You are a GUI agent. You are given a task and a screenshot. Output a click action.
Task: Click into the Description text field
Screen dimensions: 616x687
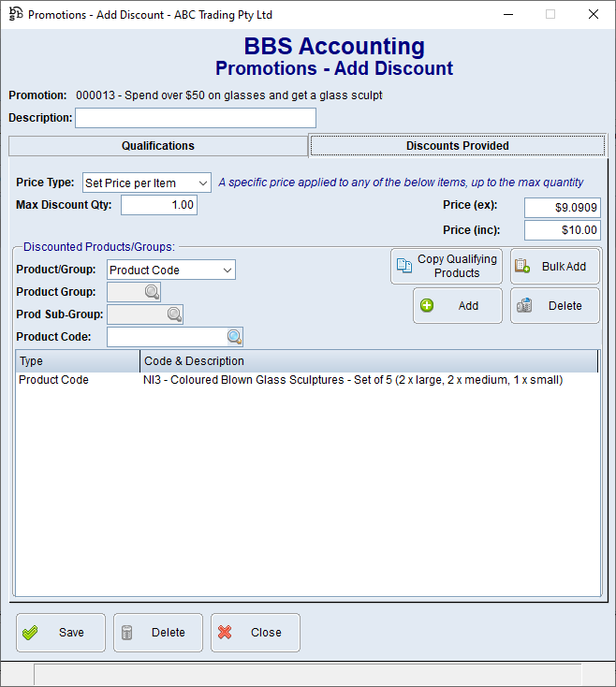coord(195,118)
